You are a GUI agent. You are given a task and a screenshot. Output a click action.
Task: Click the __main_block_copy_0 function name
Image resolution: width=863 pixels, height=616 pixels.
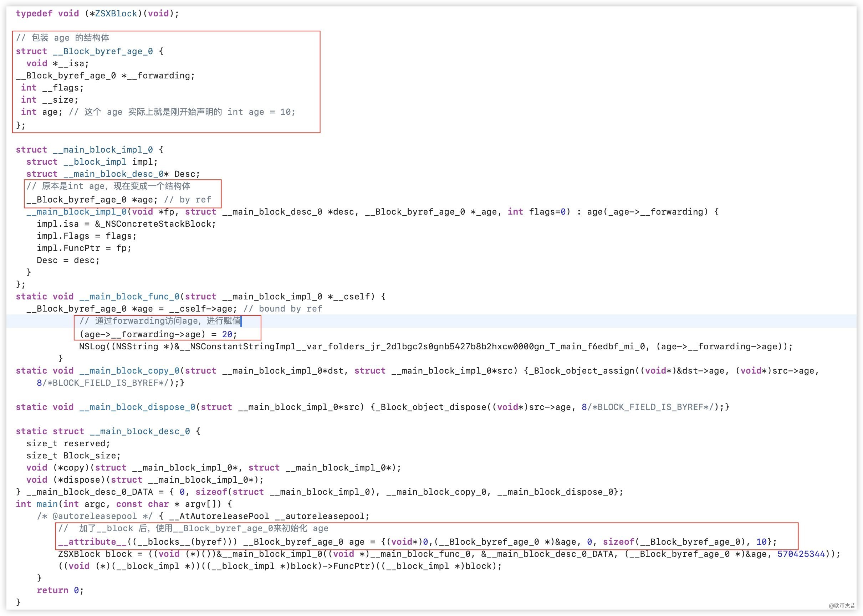tap(129, 371)
